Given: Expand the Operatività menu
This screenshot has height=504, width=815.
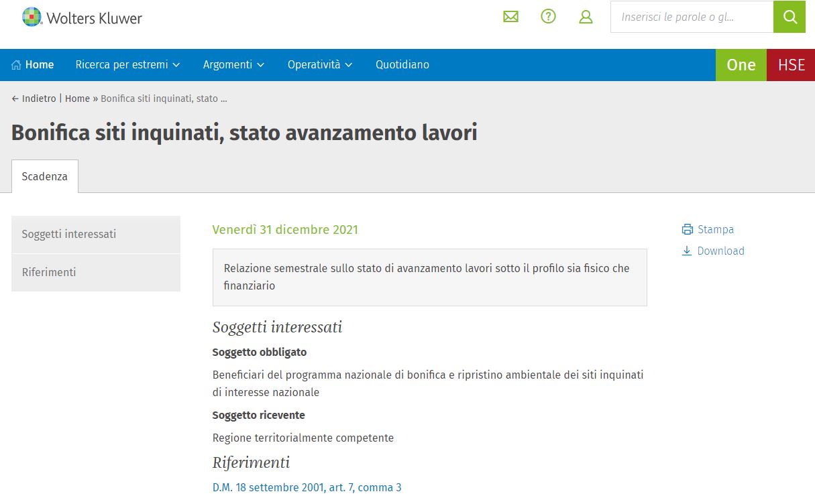Looking at the screenshot, I should coord(320,65).
